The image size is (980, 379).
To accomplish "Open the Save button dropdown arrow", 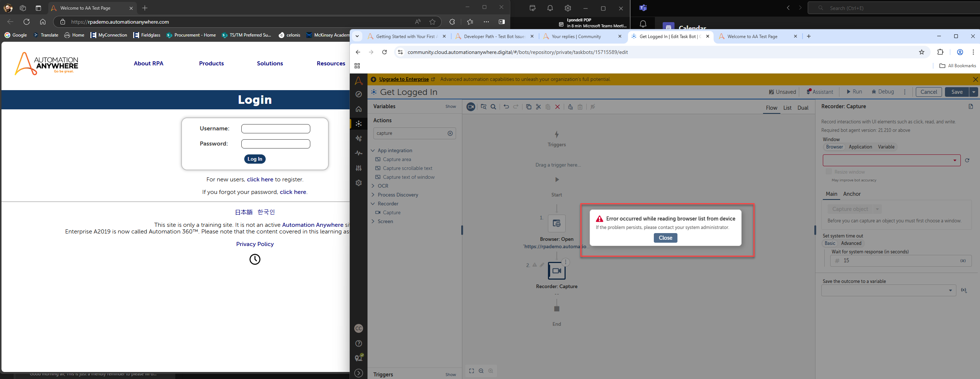I will point(973,92).
